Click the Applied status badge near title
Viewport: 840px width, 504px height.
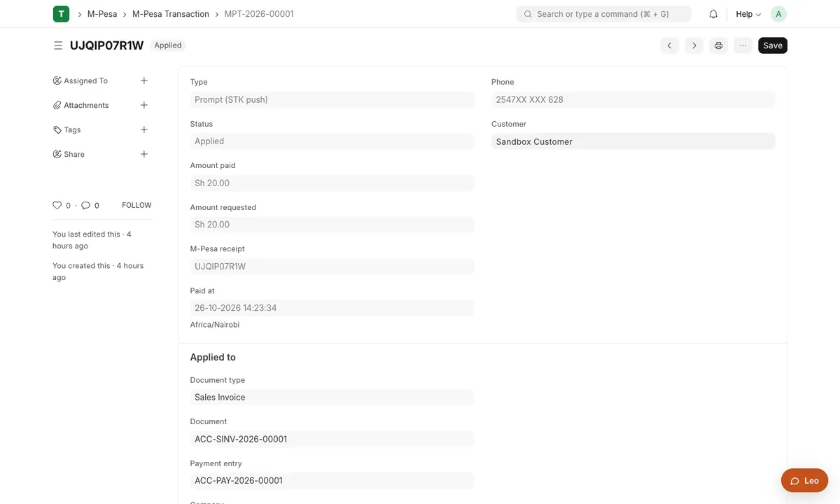pos(168,45)
